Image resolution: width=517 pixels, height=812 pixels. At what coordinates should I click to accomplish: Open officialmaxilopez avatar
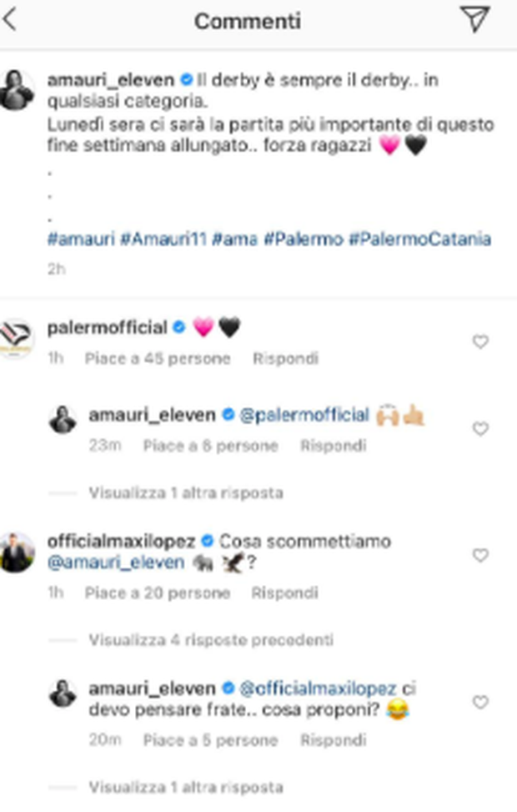click(17, 553)
